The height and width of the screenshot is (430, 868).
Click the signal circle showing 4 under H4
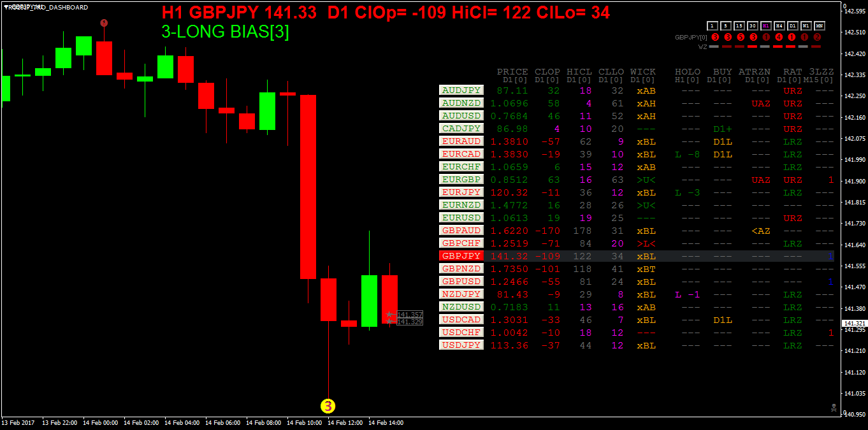(779, 37)
